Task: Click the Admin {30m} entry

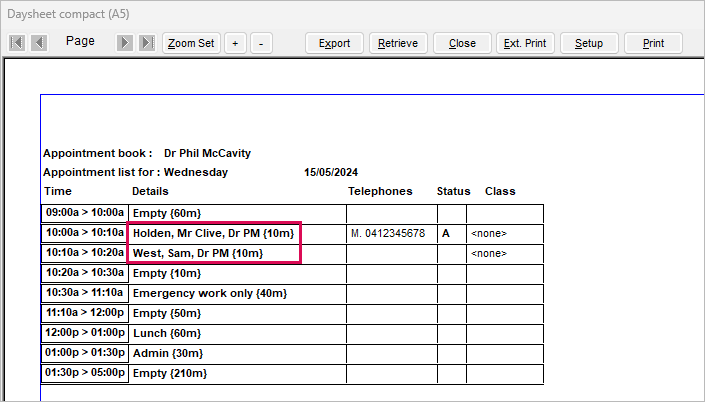Action: coord(168,353)
